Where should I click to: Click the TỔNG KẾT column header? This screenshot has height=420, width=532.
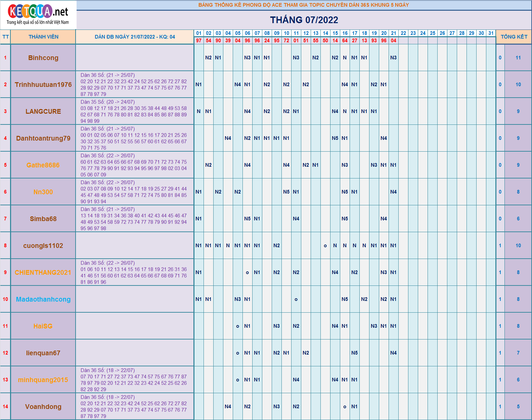click(x=514, y=37)
